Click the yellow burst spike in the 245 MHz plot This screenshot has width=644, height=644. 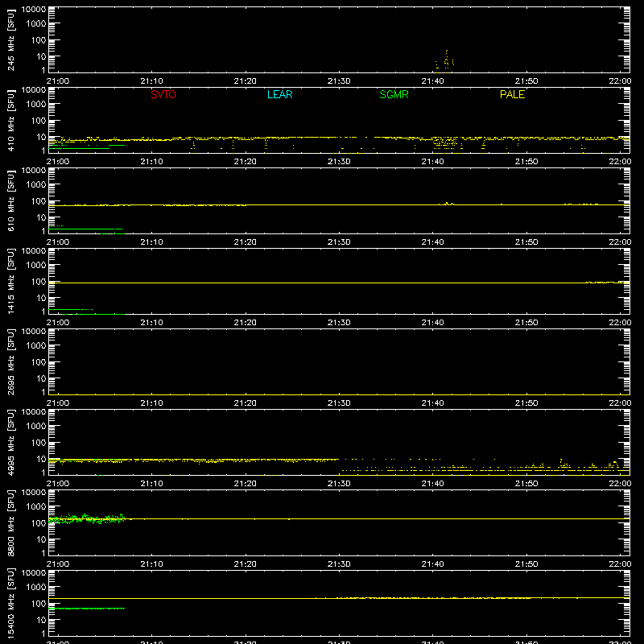pyautogui.click(x=446, y=59)
